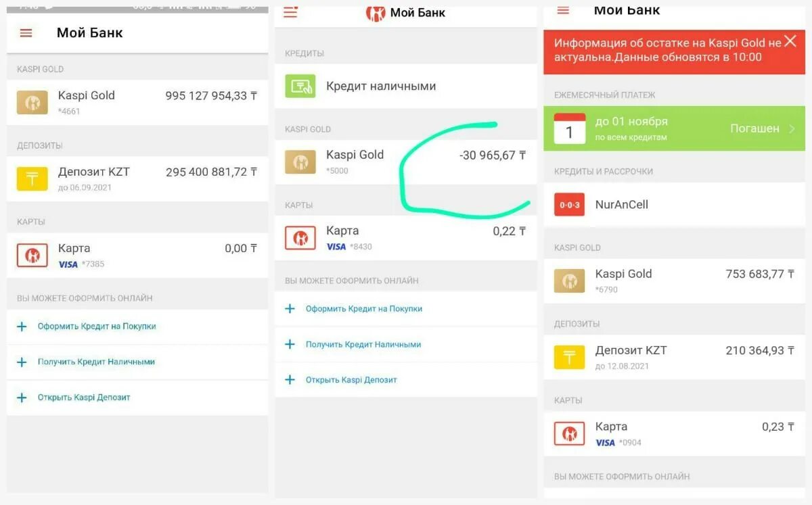
Task: Tap Погашен status label
Action: click(754, 128)
